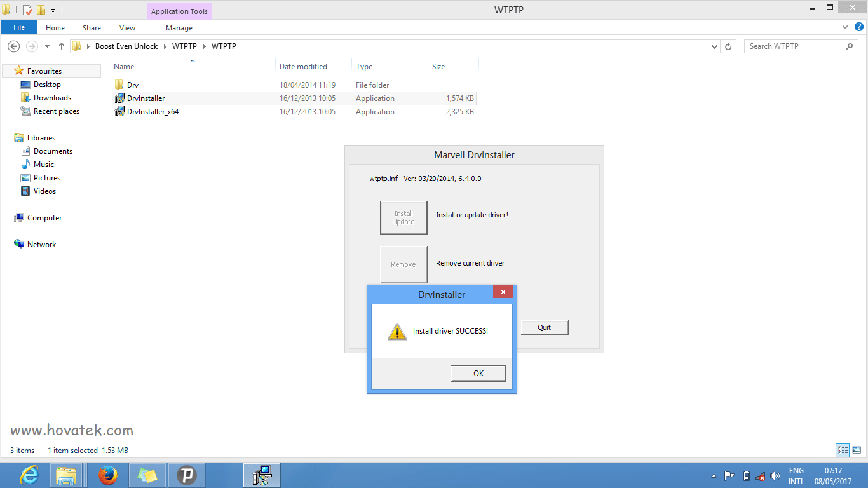Select the Remove current driver button
The height and width of the screenshot is (488, 868).
point(403,264)
